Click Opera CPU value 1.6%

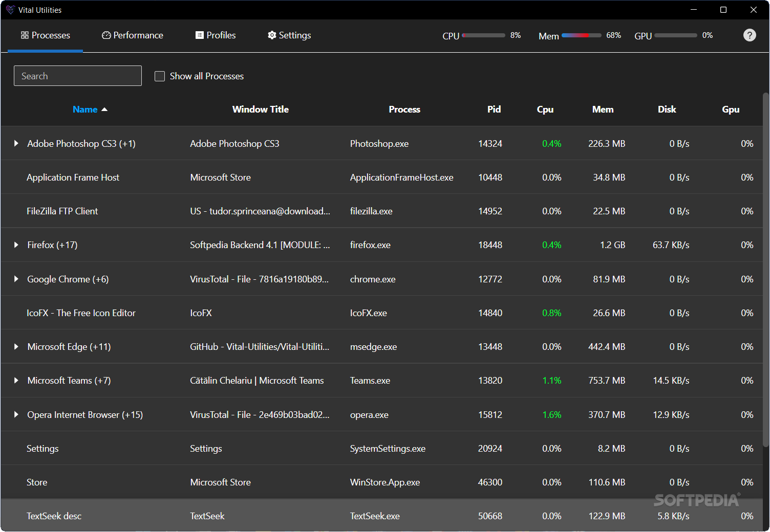552,415
